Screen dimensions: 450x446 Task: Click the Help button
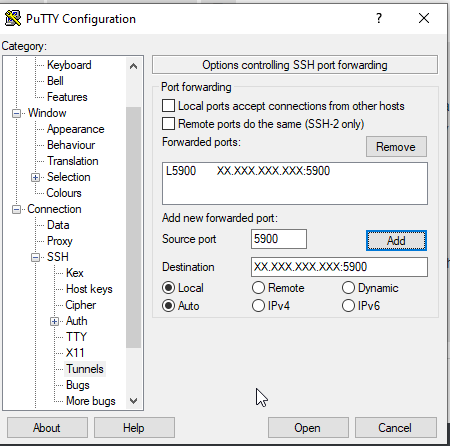[134, 427]
